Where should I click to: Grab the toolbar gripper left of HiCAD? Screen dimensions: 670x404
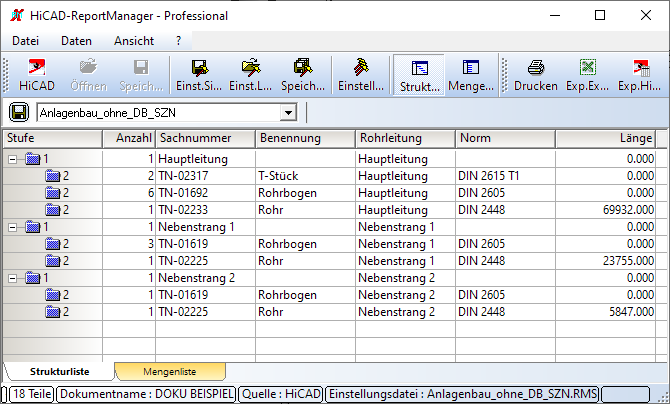[x=6, y=75]
